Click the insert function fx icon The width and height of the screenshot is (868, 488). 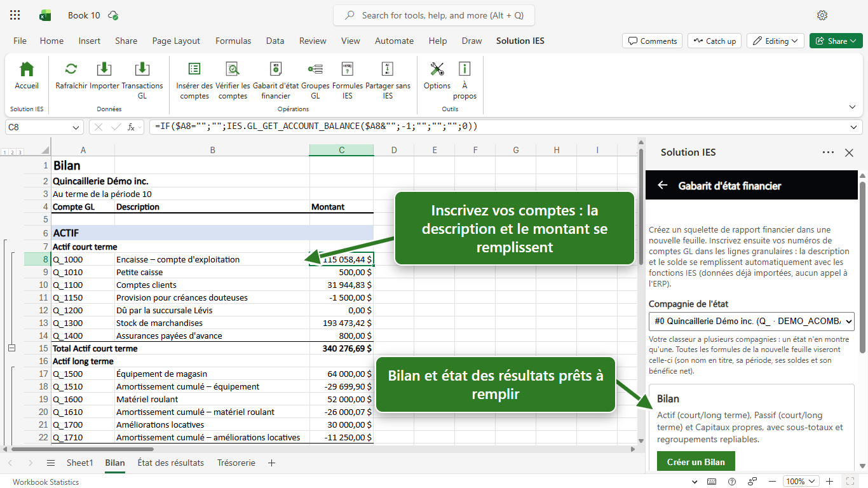pos(132,127)
